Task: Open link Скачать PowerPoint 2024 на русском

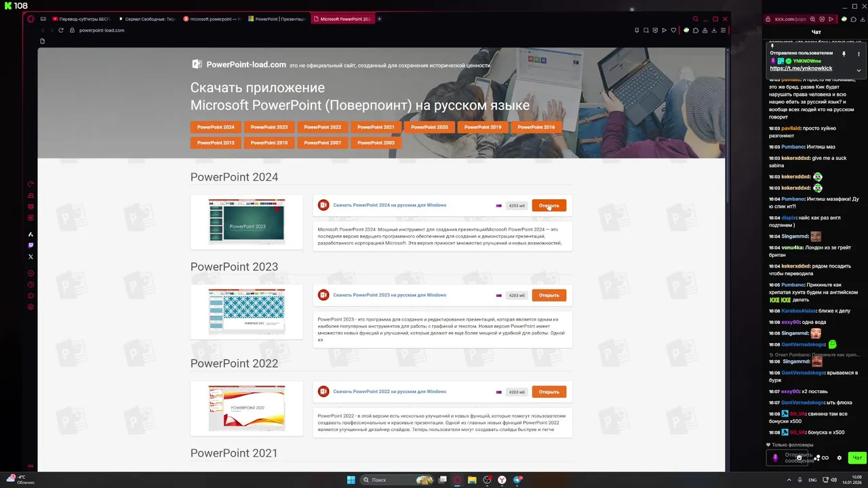Action: pos(389,205)
